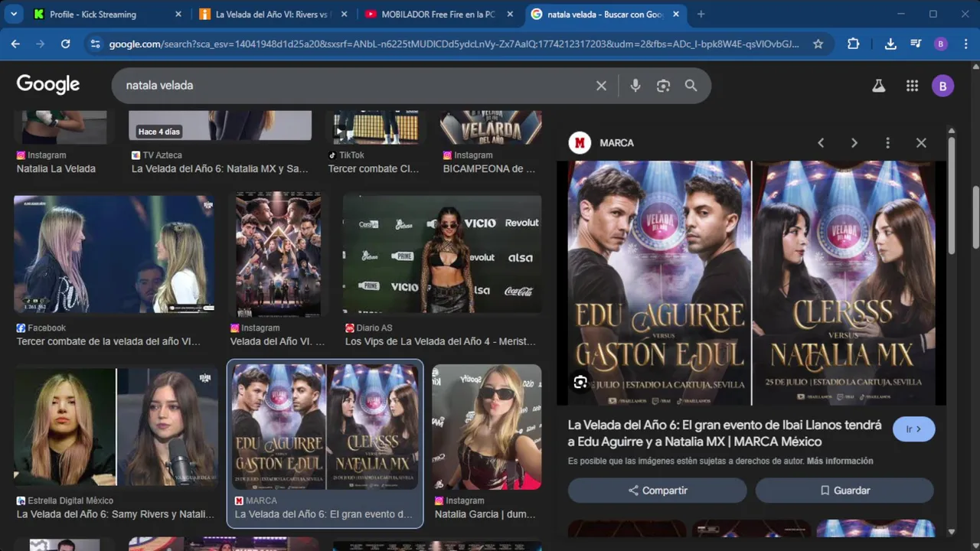Bookmark this page with the star icon
980x551 pixels.
[818, 44]
